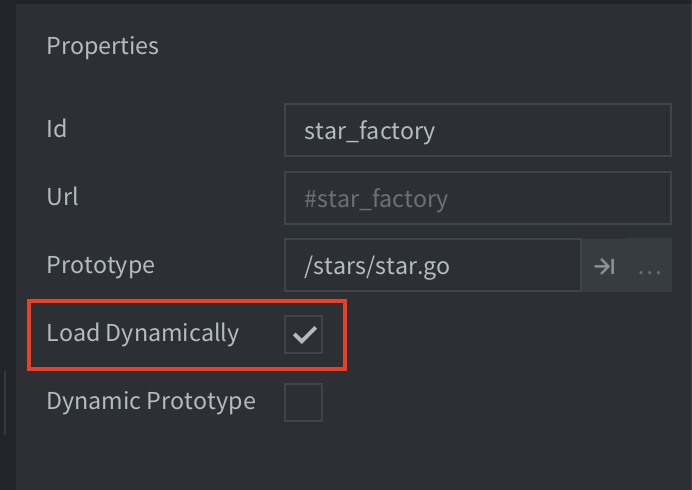The height and width of the screenshot is (490, 692).
Task: Click the Prototype property label
Action: pyautogui.click(x=101, y=265)
